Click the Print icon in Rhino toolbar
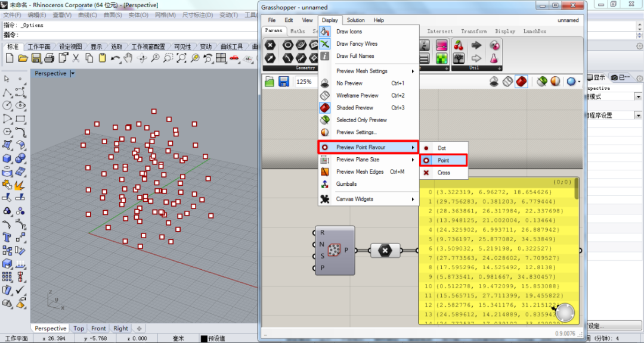Viewport: 644px width, 343px height. tap(49, 58)
